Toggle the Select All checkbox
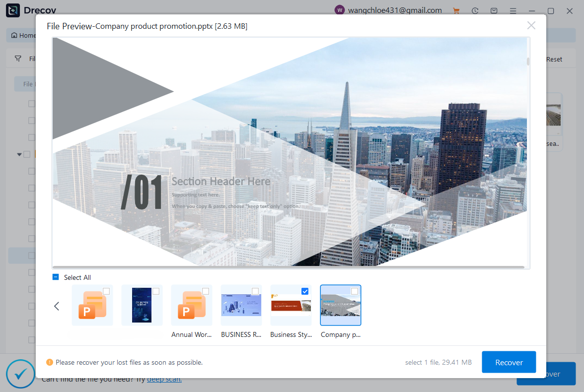 56,277
